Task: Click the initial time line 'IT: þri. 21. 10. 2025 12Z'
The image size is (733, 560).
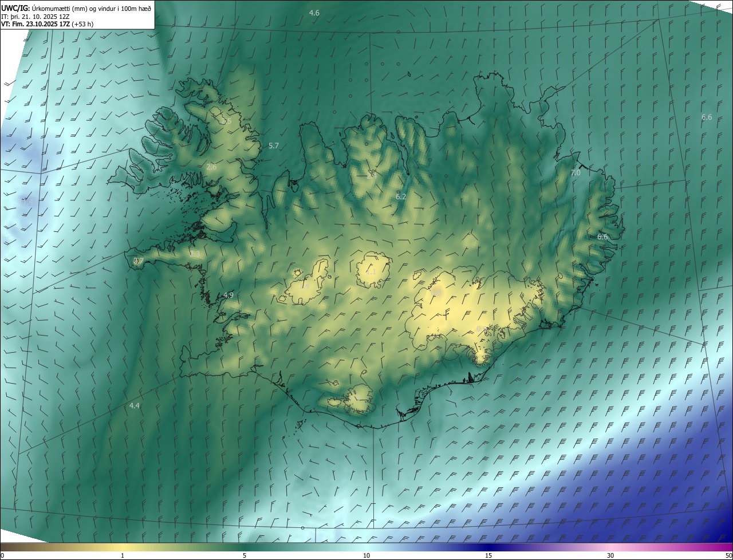Action: tap(36, 17)
